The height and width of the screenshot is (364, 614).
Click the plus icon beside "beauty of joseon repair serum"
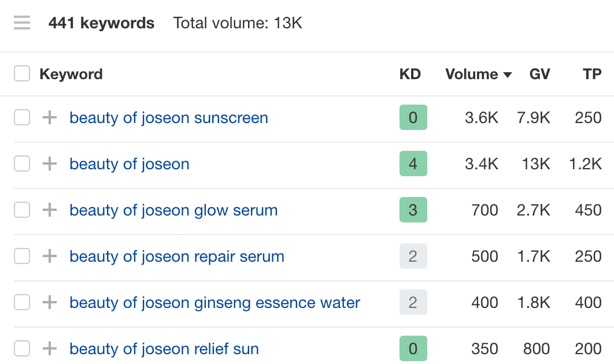tap(50, 256)
